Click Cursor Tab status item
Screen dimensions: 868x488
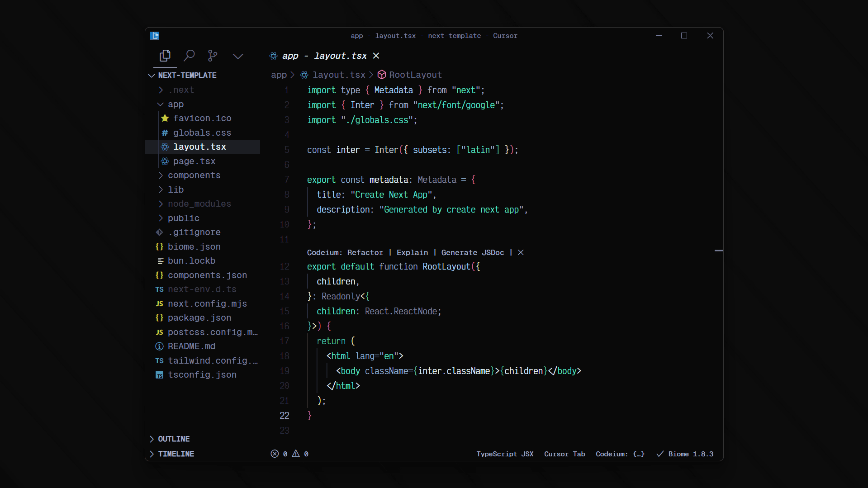point(564,454)
